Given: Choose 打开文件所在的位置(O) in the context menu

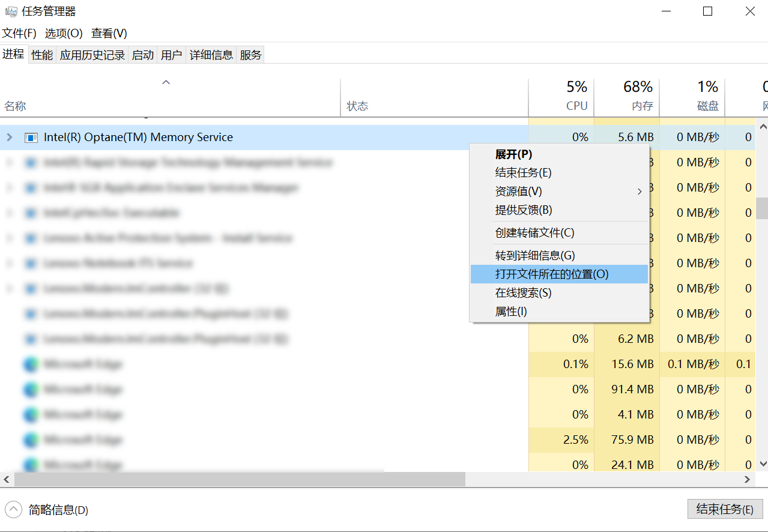Looking at the screenshot, I should click(559, 274).
